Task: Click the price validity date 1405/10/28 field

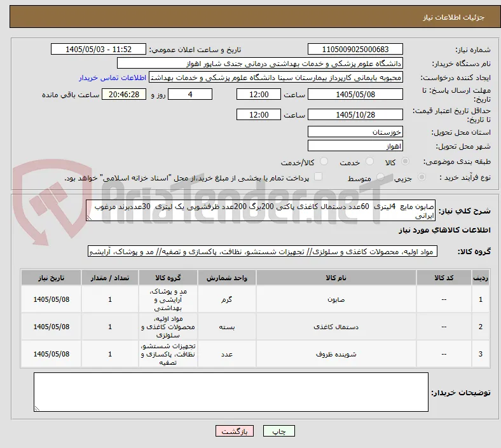Action: click(355, 114)
